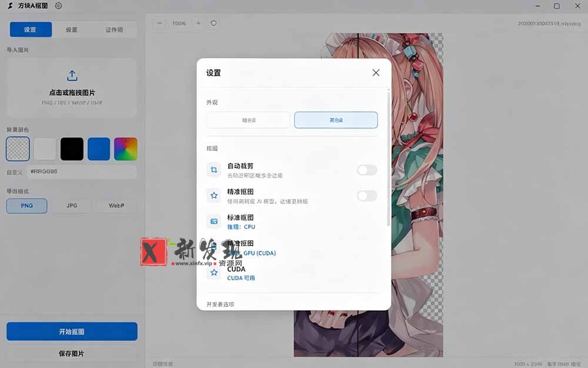Click the 标准抠图 row in settings
Image resolution: width=588 pixels, height=368 pixels.
pyautogui.click(x=292, y=221)
